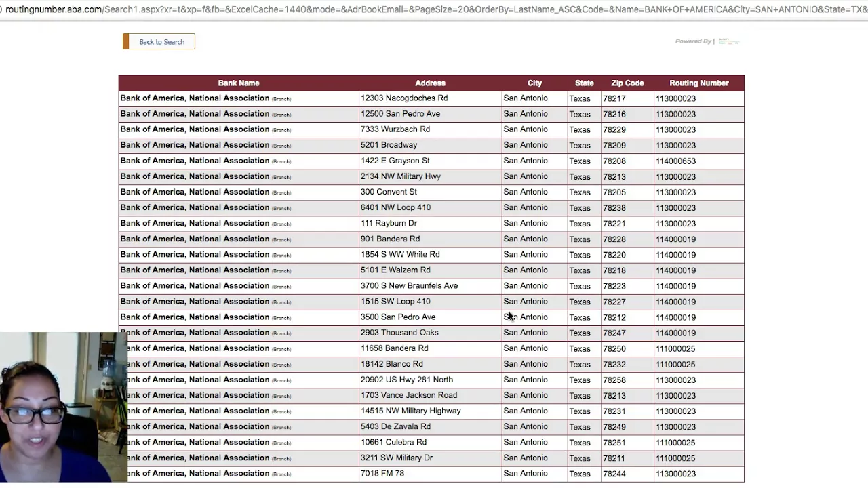This screenshot has height=488, width=868.
Task: Select the 3500 San Pedro Ave address
Action: (398, 317)
